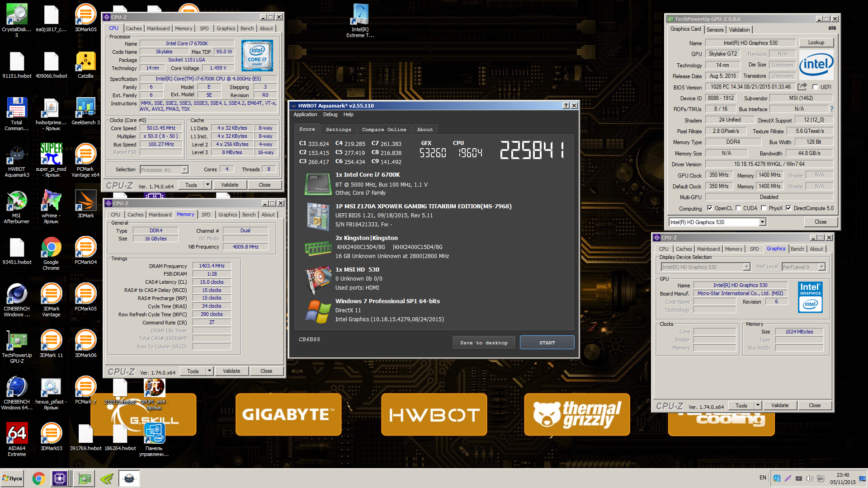Click Validate in the CPU-Z Graphics window
Screen dimensions: 868x488
[780, 405]
